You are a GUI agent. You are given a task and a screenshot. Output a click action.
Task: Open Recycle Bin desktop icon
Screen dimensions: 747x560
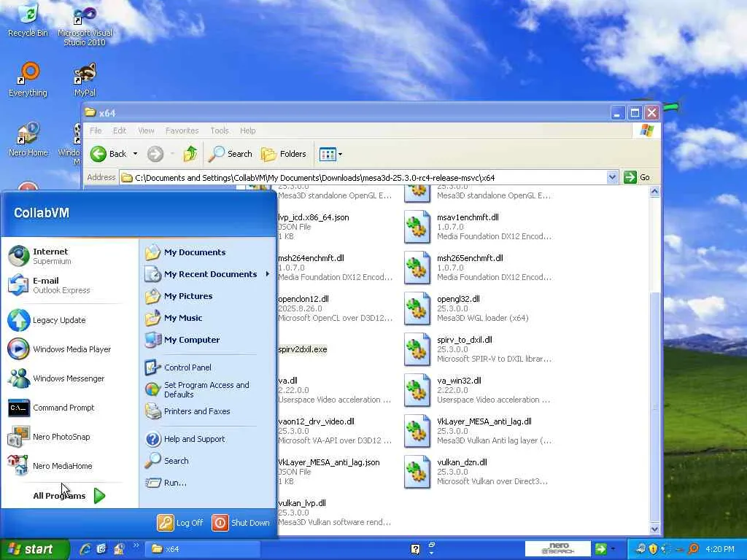click(28, 20)
